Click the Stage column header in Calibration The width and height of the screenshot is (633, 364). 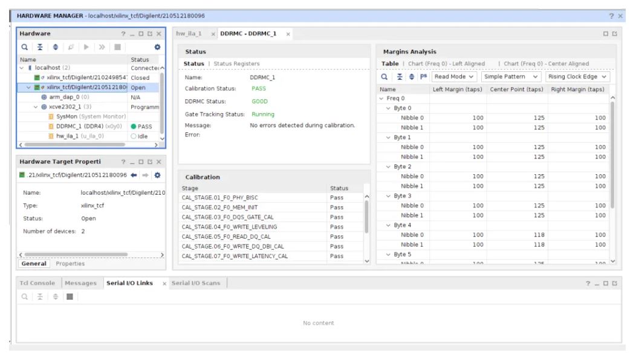tap(253, 188)
